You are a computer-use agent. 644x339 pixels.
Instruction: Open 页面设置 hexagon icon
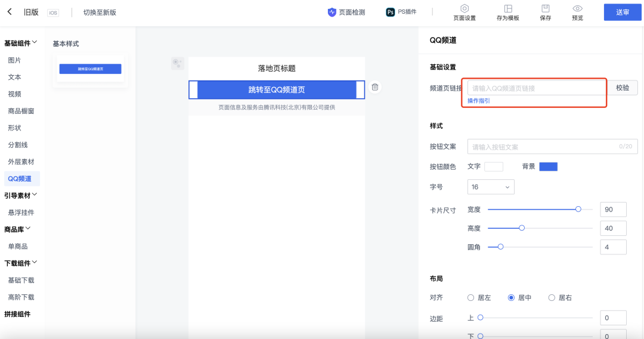[x=465, y=8]
